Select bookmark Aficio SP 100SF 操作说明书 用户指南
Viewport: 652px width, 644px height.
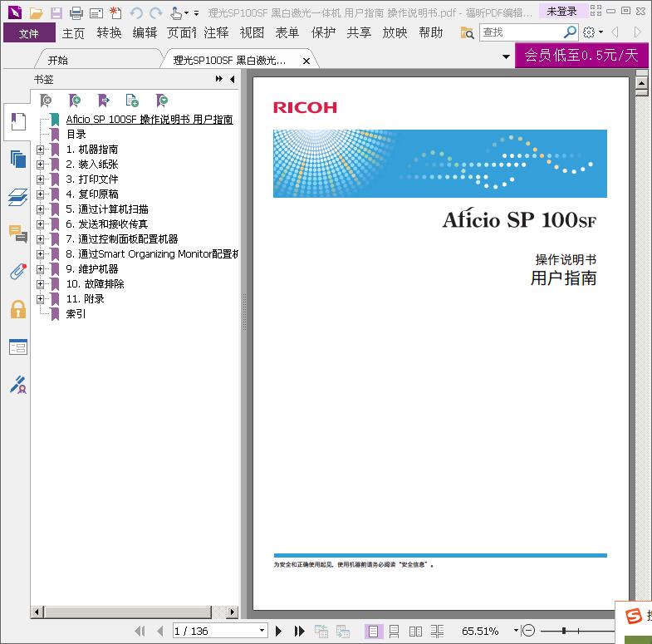(x=150, y=120)
